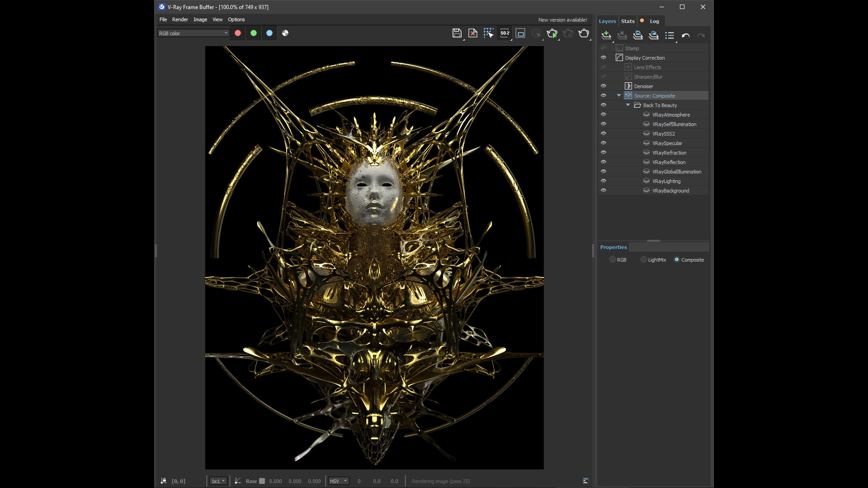This screenshot has height=488, width=868.
Task: Toggle the red channel button
Action: point(238,33)
